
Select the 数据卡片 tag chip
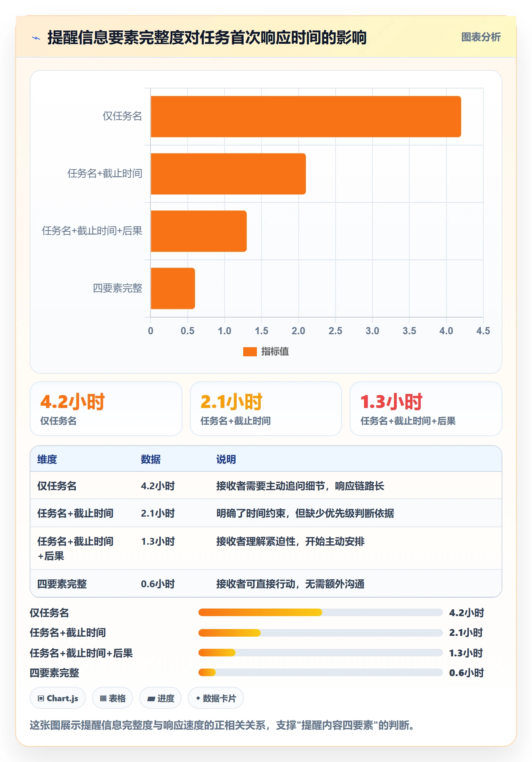(216, 698)
